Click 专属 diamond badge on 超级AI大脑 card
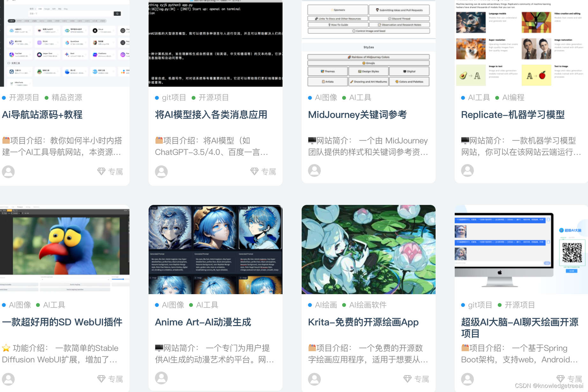This screenshot has height=392, width=588. pyautogui.click(x=569, y=379)
